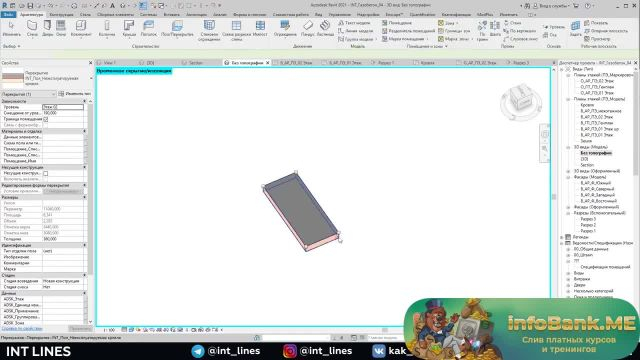Select the Door (Дверь) tool
The height and width of the screenshot is (360, 640).
(x=47, y=28)
